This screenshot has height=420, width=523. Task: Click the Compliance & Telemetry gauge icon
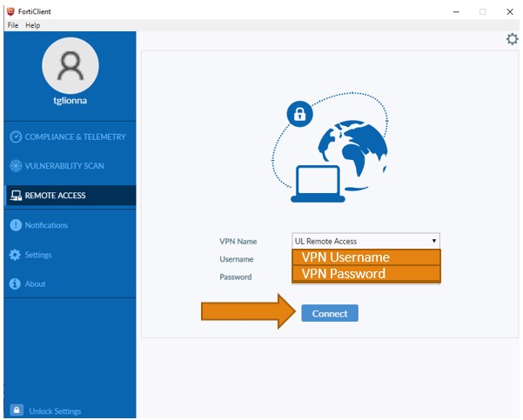coord(16,137)
